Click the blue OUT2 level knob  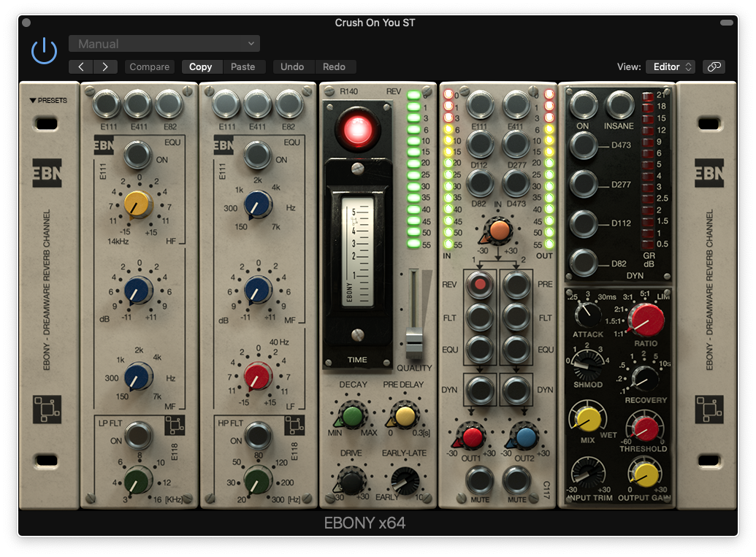point(525,437)
